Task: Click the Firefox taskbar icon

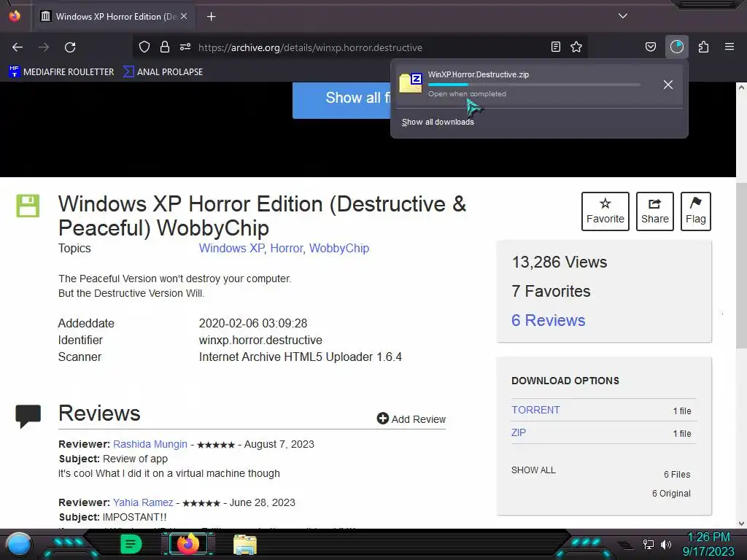Action: [188, 544]
